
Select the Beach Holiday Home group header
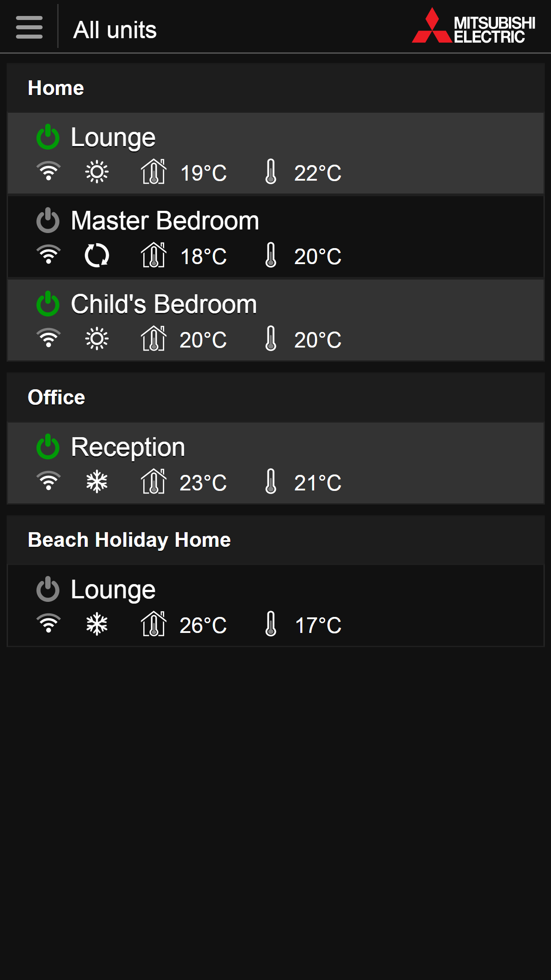coord(129,540)
